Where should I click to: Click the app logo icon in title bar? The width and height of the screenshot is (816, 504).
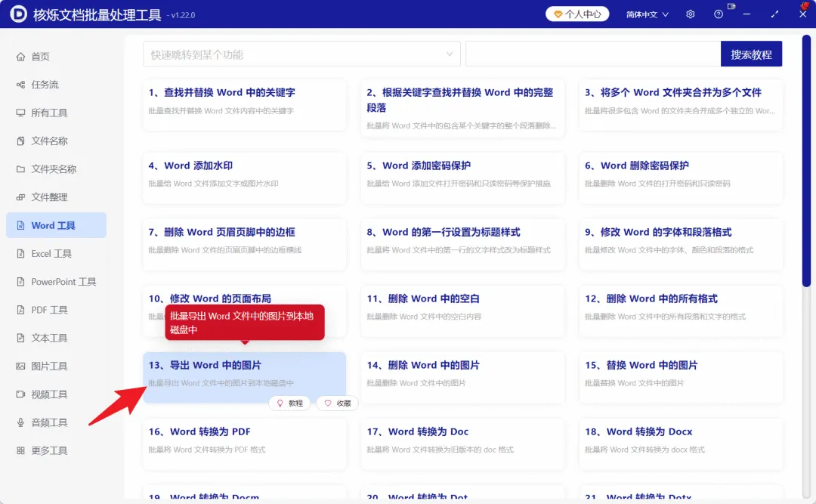pyautogui.click(x=18, y=14)
